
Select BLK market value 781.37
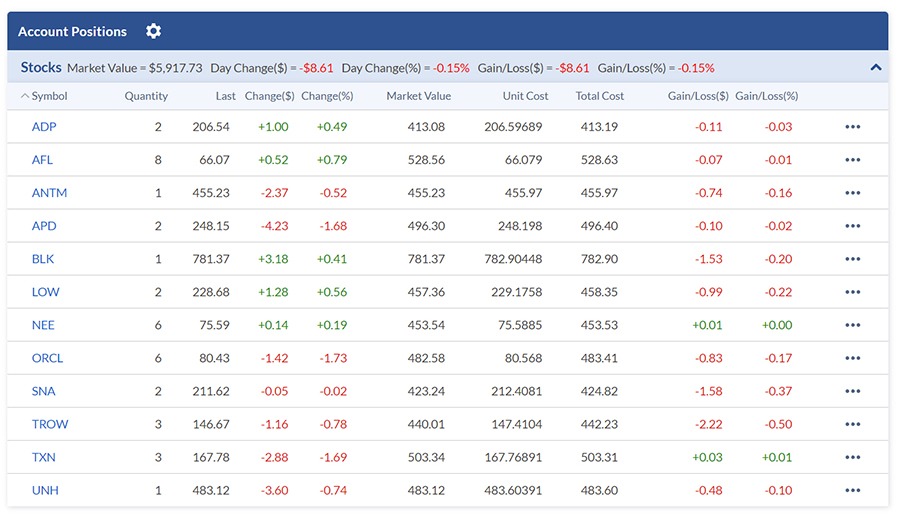(x=426, y=259)
